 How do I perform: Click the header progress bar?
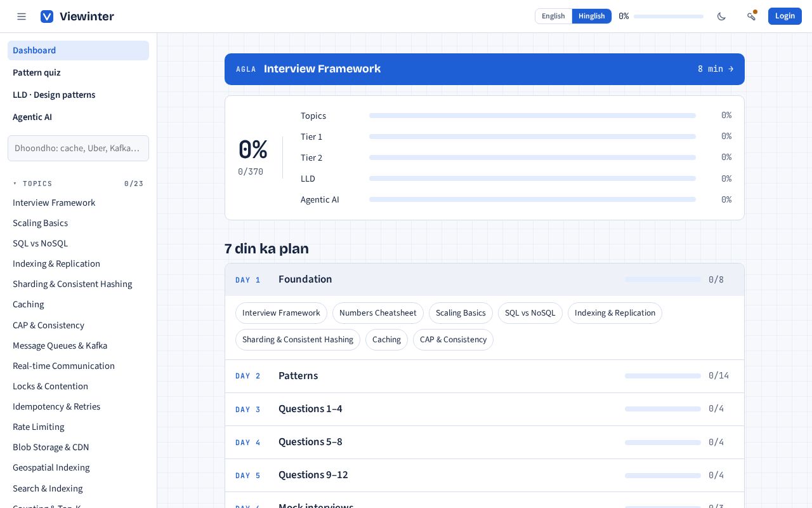(669, 17)
